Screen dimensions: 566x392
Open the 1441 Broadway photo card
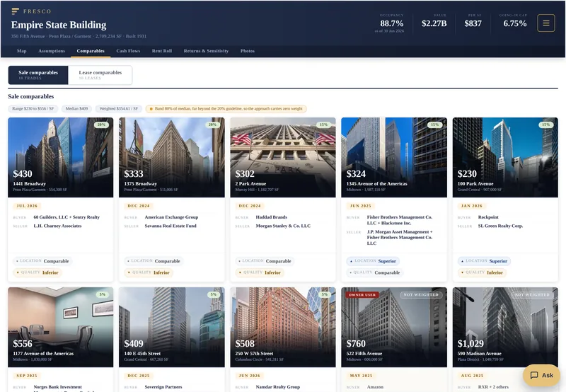point(61,157)
